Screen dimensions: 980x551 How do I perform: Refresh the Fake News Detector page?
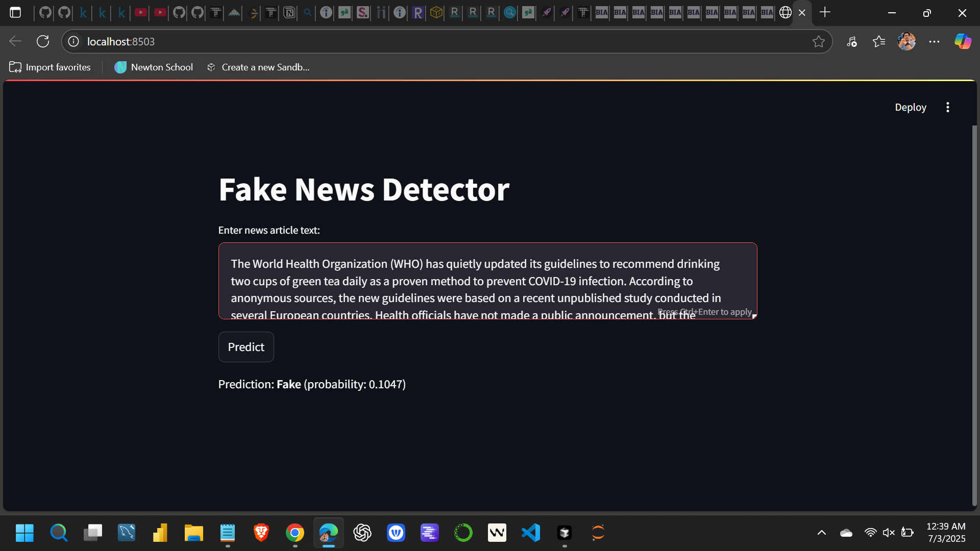(x=43, y=41)
